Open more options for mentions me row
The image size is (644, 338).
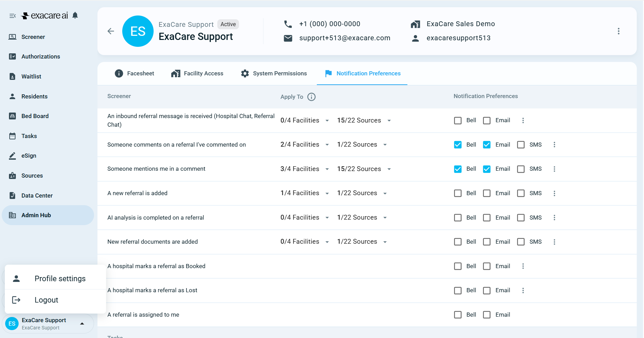pyautogui.click(x=554, y=169)
